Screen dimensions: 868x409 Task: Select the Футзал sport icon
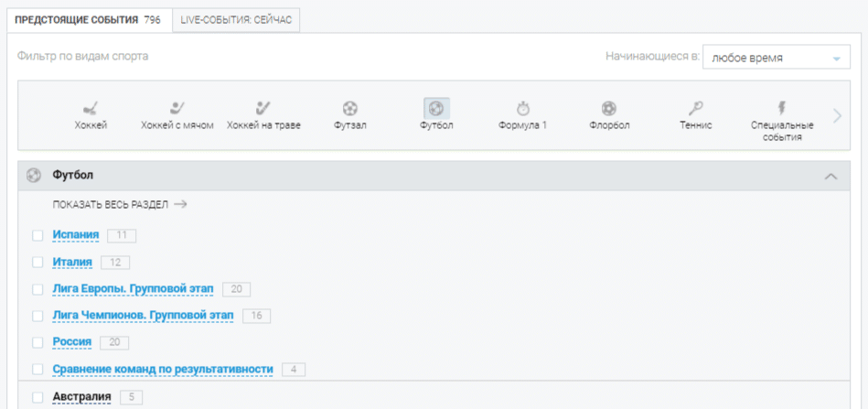pos(350,108)
